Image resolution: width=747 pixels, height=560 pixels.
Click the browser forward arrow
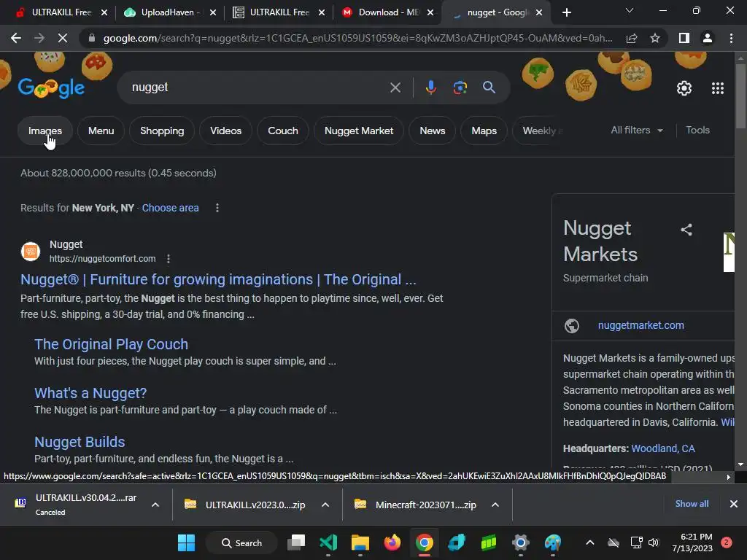pyautogui.click(x=39, y=38)
